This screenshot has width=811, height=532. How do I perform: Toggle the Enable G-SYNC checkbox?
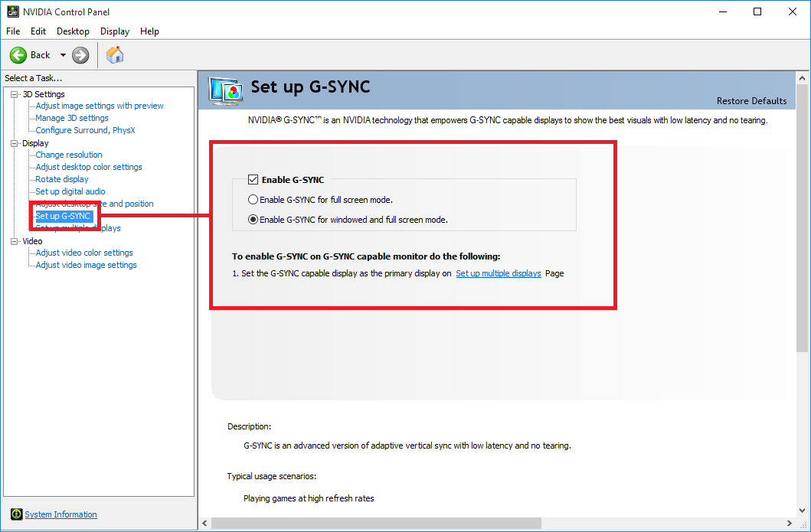253,180
